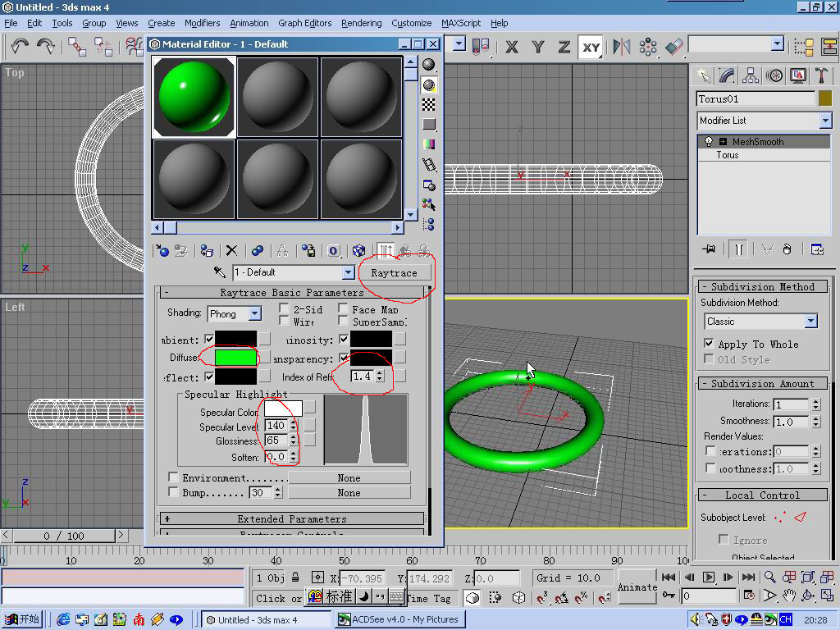The height and width of the screenshot is (630, 840).
Task: Uncheck Apply To Whole Mesh
Action: [x=710, y=344]
